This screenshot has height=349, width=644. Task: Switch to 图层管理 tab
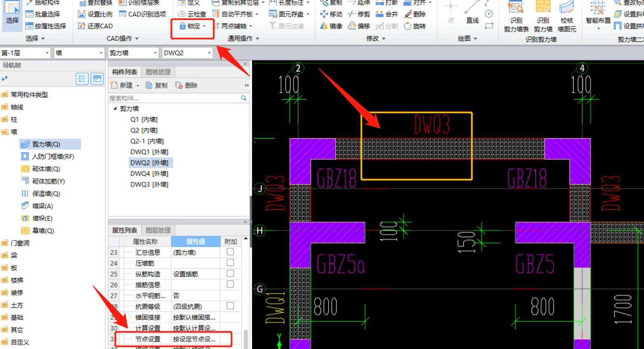158,230
